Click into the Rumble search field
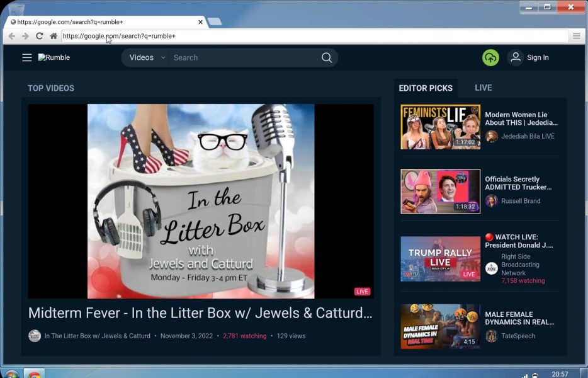Screen dimensions: 588x378 [244, 57]
